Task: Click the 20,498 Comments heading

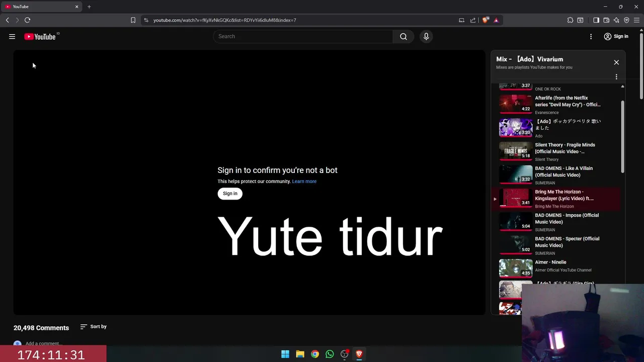Action: [x=41, y=328]
